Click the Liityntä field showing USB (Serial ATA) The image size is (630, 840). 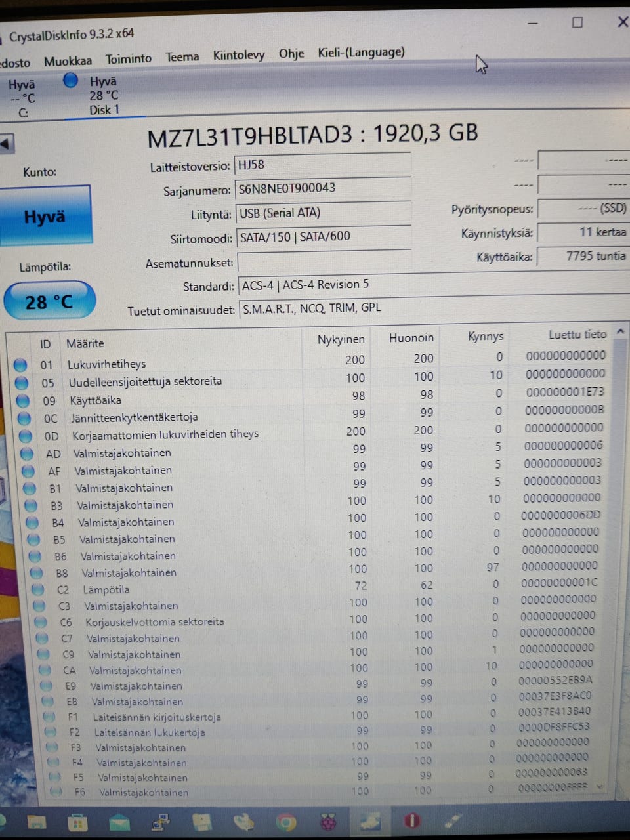pos(323,213)
